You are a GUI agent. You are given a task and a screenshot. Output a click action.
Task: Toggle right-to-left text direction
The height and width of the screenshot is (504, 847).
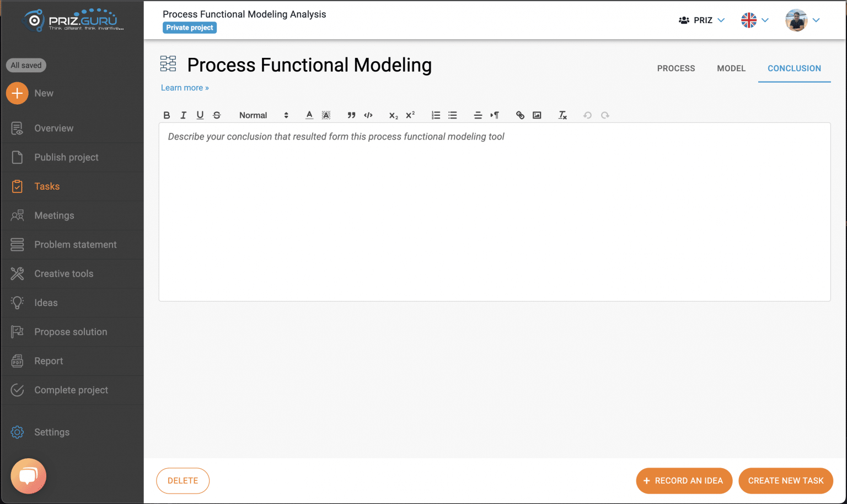pyautogui.click(x=495, y=115)
